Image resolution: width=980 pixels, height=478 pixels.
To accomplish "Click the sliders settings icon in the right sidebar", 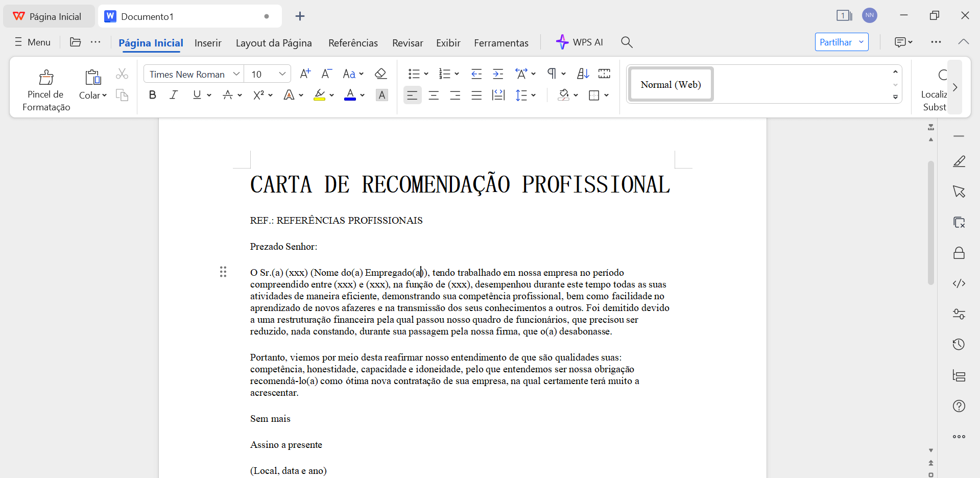I will tap(959, 314).
